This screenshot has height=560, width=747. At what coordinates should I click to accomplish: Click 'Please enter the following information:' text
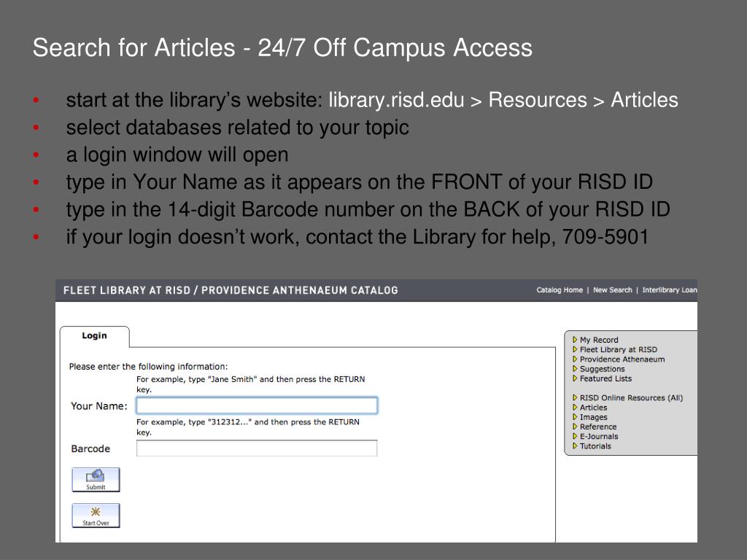click(x=148, y=367)
